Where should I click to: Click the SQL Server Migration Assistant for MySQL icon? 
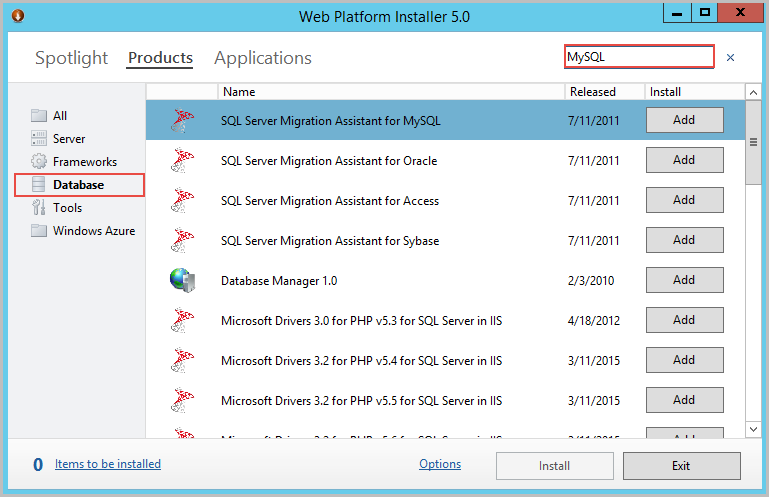coord(181,121)
